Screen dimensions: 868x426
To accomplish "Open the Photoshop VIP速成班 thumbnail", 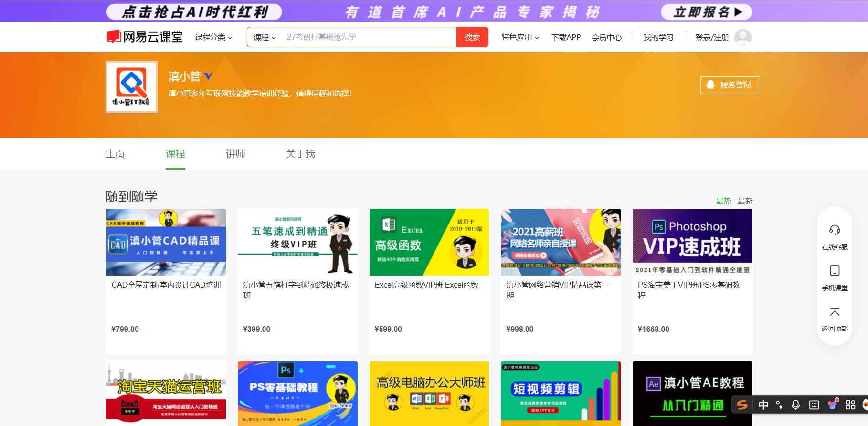I will tap(692, 242).
